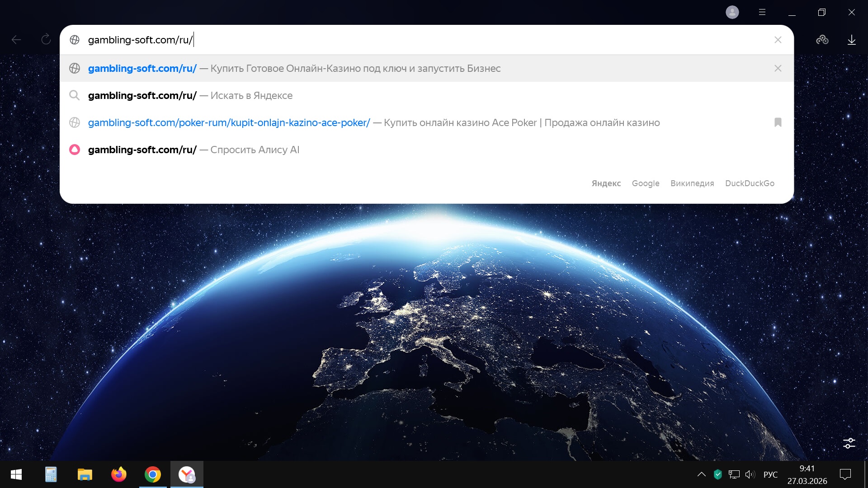Select Яндекс as search engine
868x488 pixels.
point(606,183)
